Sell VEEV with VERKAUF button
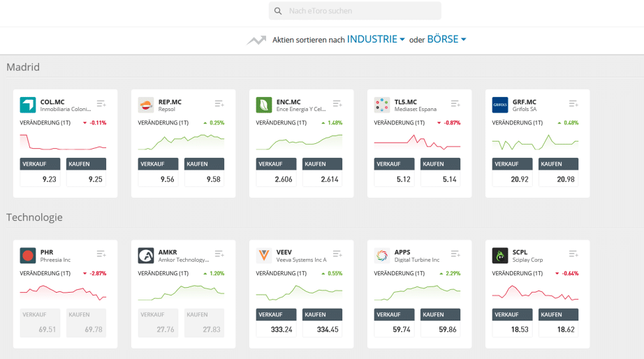644x359 pixels. pyautogui.click(x=276, y=323)
